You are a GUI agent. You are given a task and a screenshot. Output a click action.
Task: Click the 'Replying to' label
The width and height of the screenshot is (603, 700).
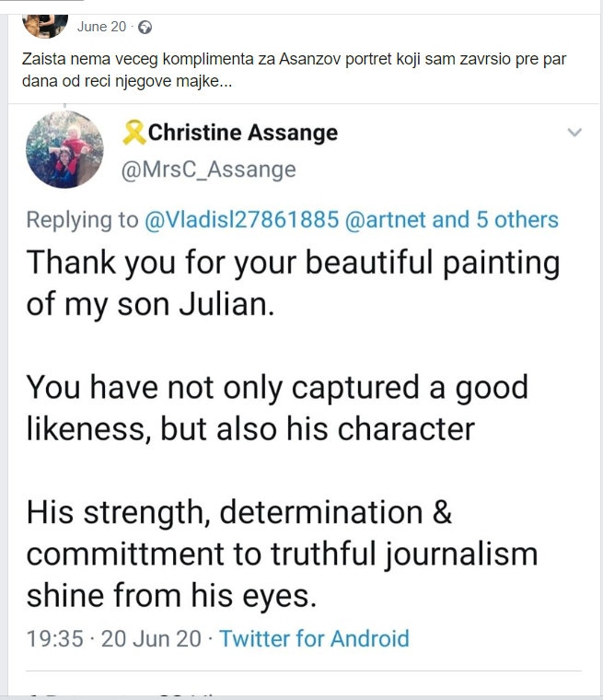click(x=82, y=220)
